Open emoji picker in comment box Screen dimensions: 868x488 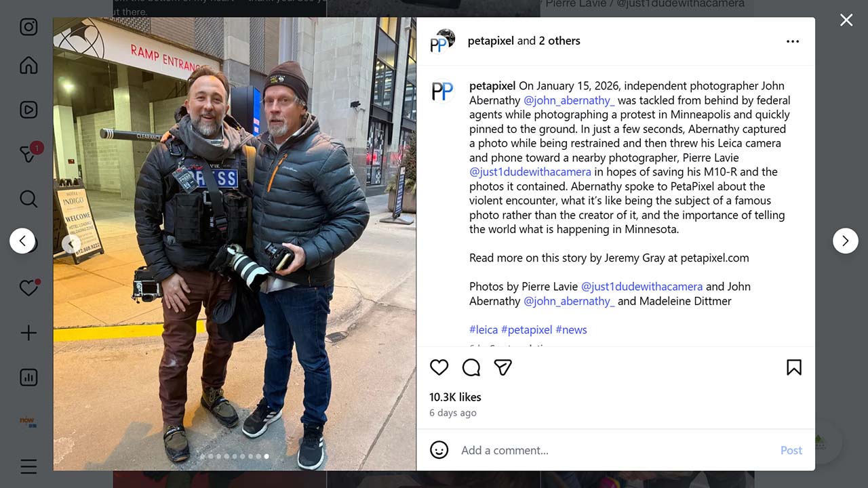[439, 450]
